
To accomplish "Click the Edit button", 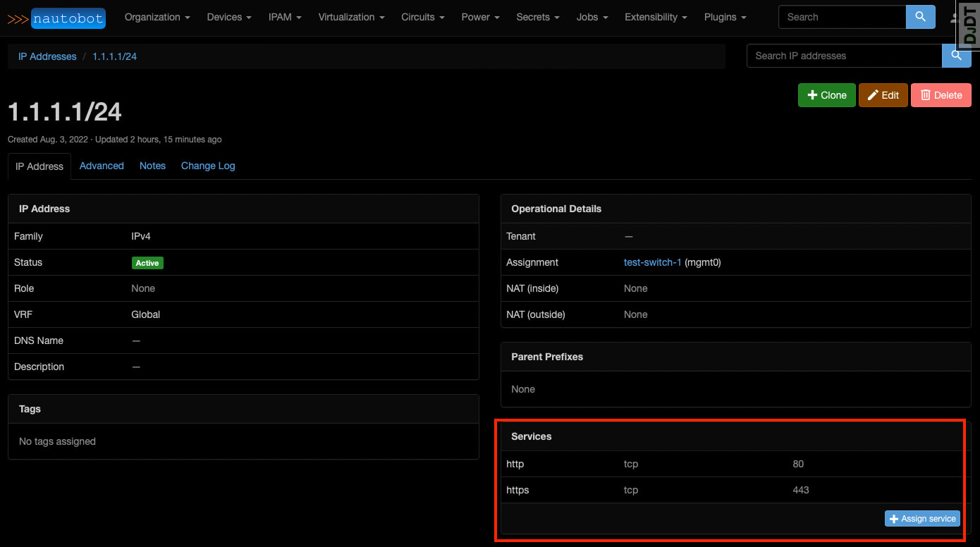I will click(x=883, y=95).
